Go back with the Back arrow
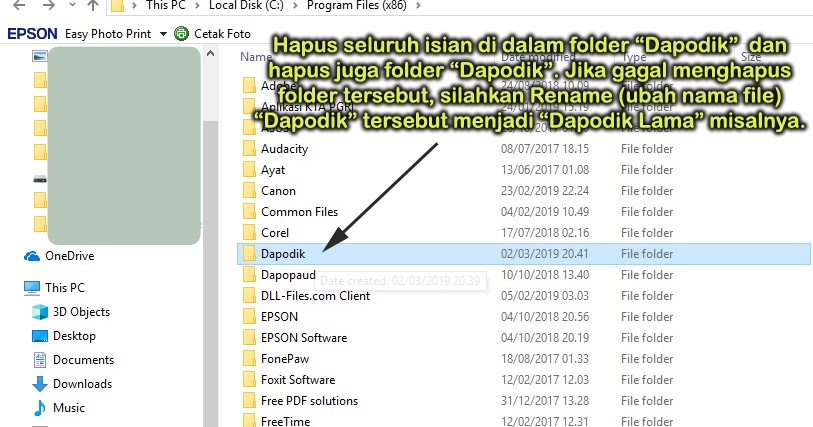 click(19, 5)
